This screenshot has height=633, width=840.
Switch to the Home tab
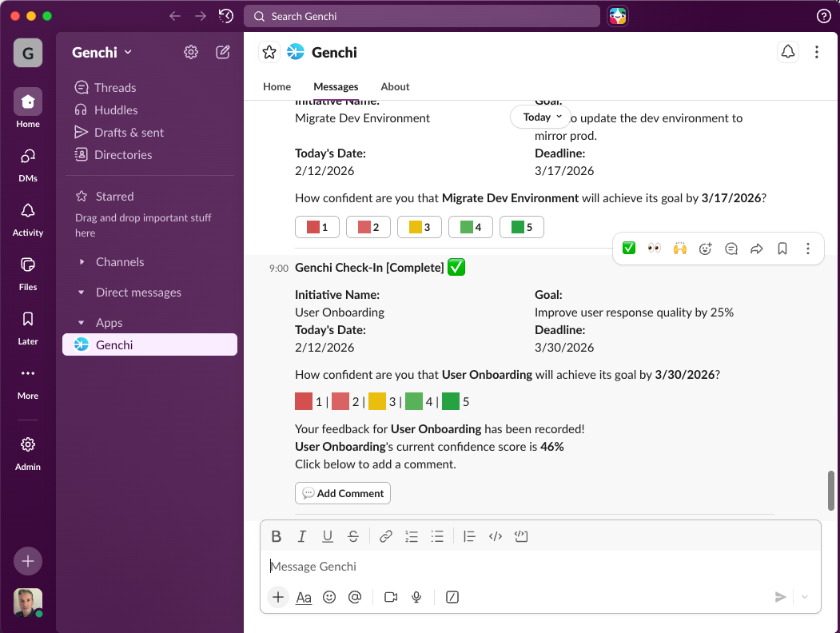tap(277, 86)
